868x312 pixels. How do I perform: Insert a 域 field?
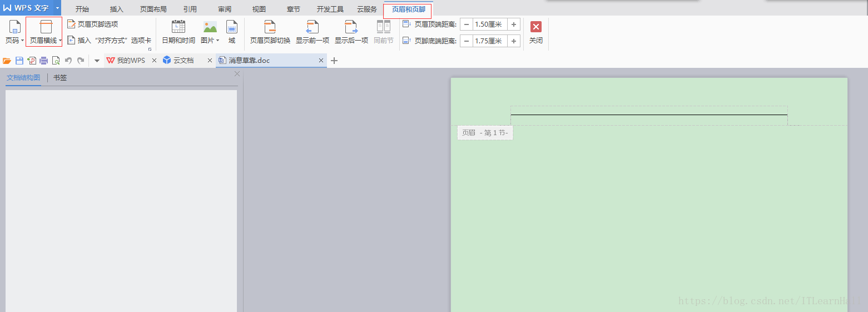coord(232,32)
